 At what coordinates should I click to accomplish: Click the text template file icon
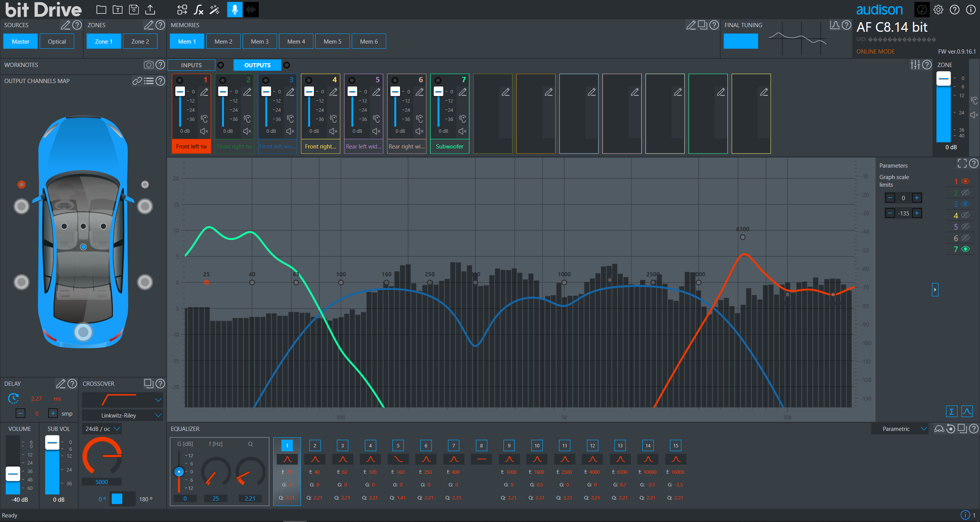pos(118,10)
